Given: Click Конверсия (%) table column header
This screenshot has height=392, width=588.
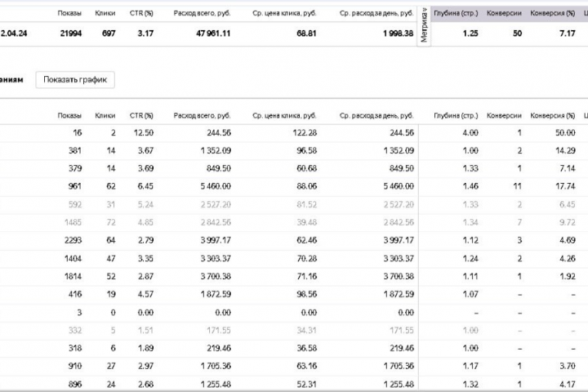Looking at the screenshot, I should pos(552,115).
